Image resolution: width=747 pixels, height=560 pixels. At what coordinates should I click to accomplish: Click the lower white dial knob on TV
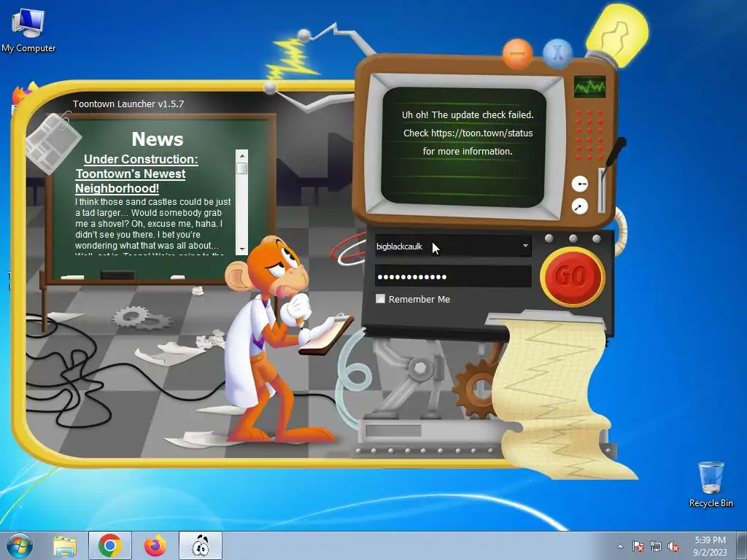[x=579, y=206]
